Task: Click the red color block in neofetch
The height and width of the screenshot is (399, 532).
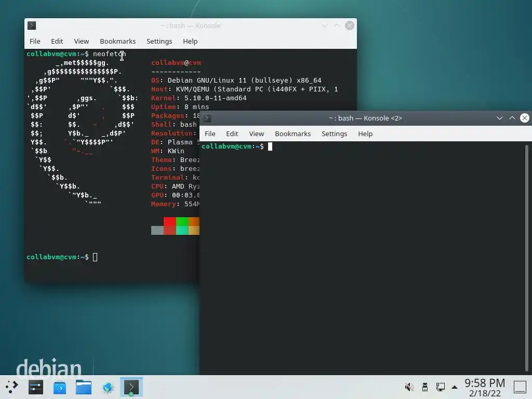Action: pos(170,221)
